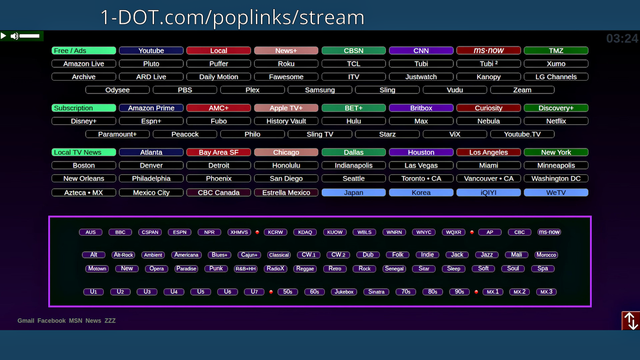Select the U1 station button
The image size is (640, 360).
coord(93,292)
